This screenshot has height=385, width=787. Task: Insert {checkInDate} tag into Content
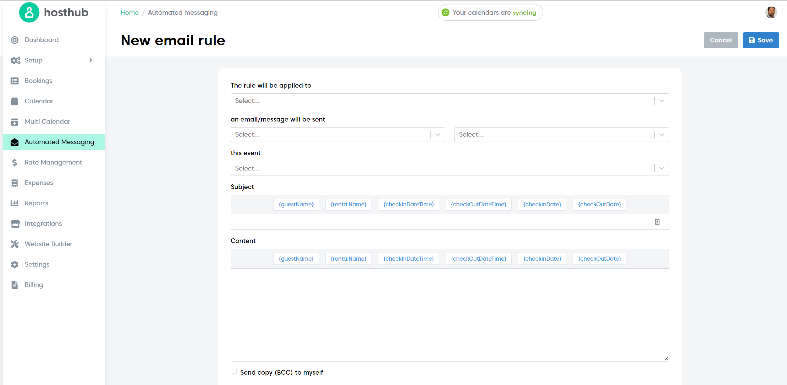point(542,259)
